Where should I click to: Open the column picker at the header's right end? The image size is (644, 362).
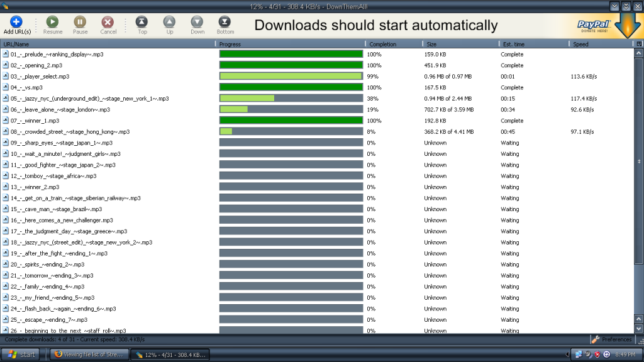coord(639,45)
